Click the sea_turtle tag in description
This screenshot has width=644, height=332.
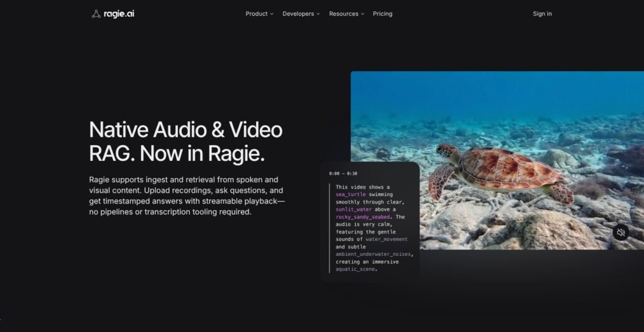350,194
